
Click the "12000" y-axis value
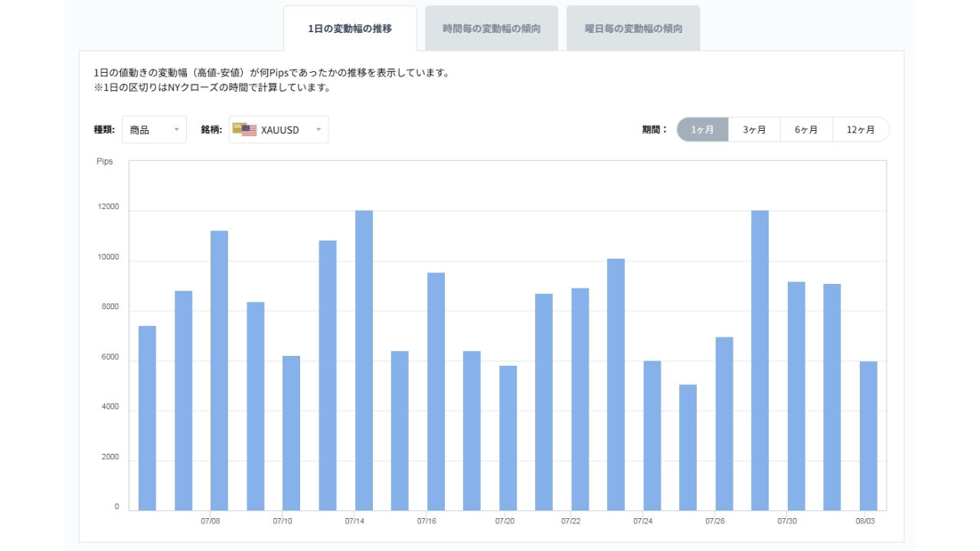point(108,207)
